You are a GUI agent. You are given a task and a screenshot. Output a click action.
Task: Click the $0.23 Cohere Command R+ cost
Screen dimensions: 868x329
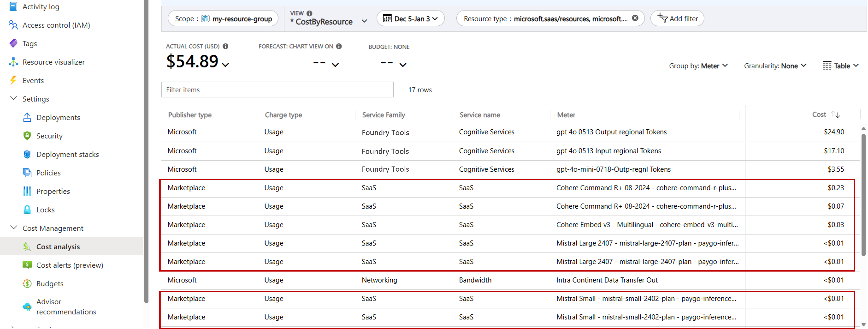(836, 188)
